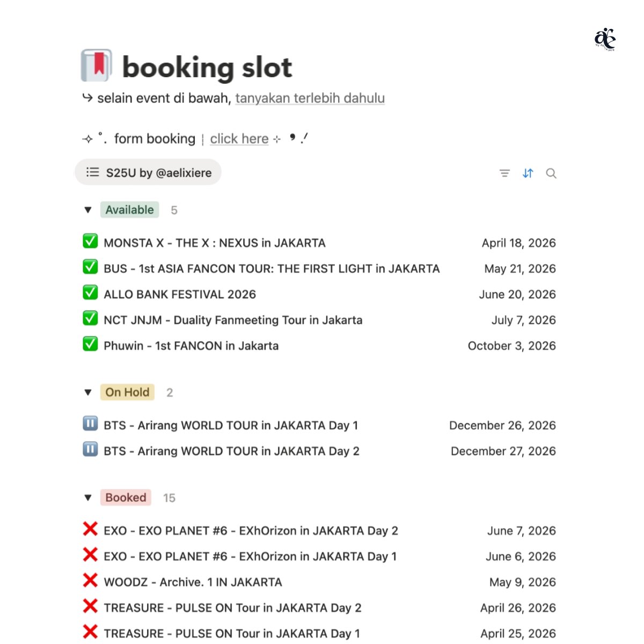Click the May 9, 2026 date
Screen dimensions: 644x644
[x=523, y=582]
